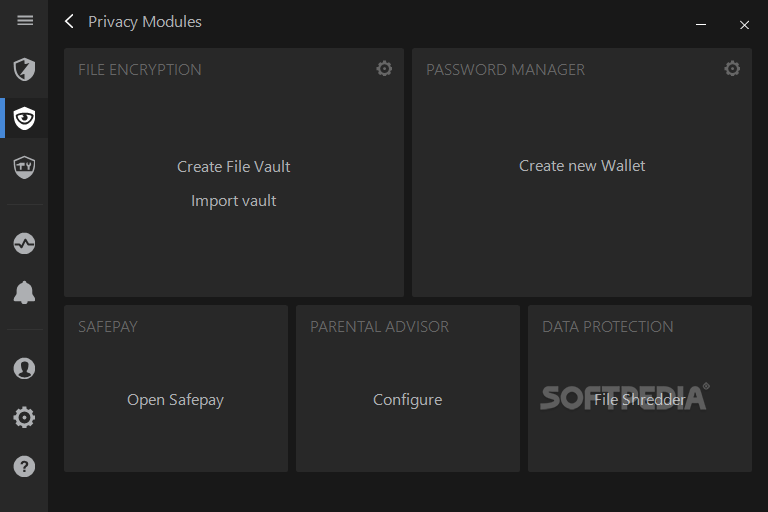Open the Help question mark icon

[x=24, y=466]
